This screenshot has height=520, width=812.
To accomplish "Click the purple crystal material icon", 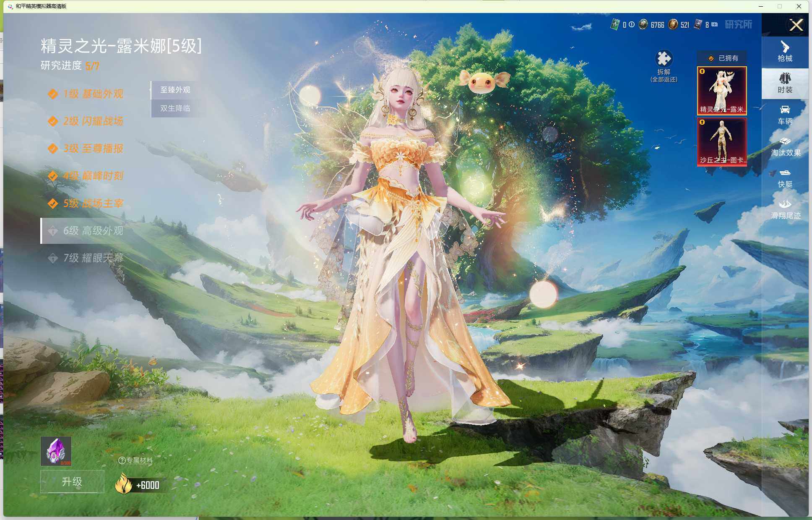I will pos(56,451).
